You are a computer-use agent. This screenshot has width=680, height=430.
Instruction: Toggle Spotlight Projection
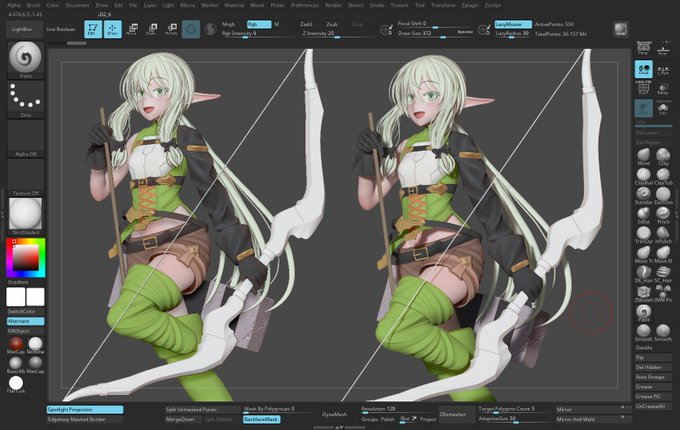coord(85,410)
